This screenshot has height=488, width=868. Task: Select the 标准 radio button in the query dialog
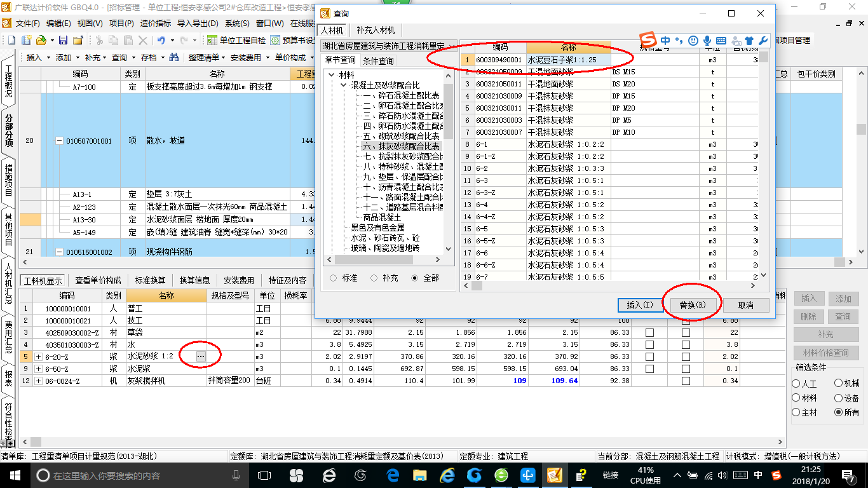(x=334, y=278)
